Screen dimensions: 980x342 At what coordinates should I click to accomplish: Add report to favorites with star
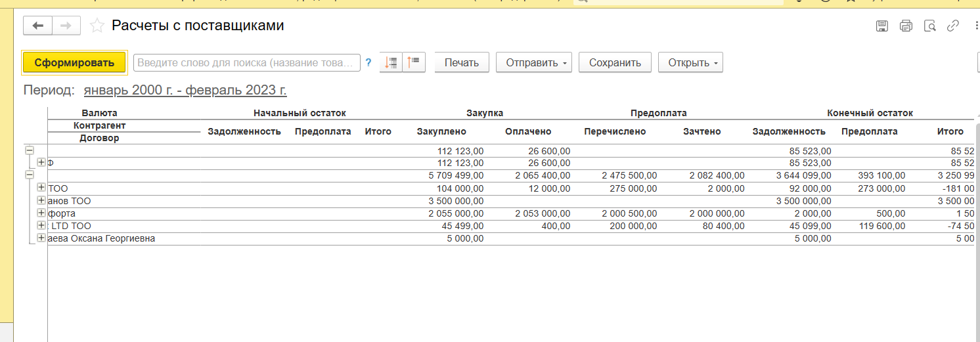click(x=97, y=26)
